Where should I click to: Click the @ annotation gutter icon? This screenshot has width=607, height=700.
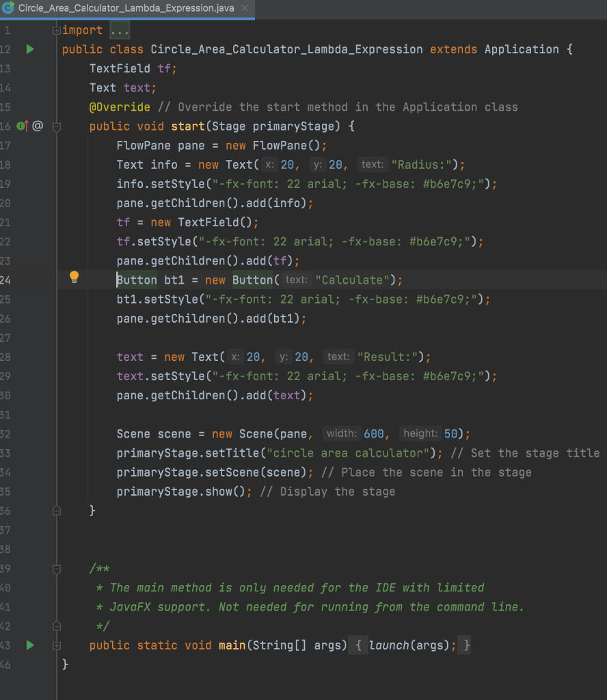pyautogui.click(x=38, y=126)
